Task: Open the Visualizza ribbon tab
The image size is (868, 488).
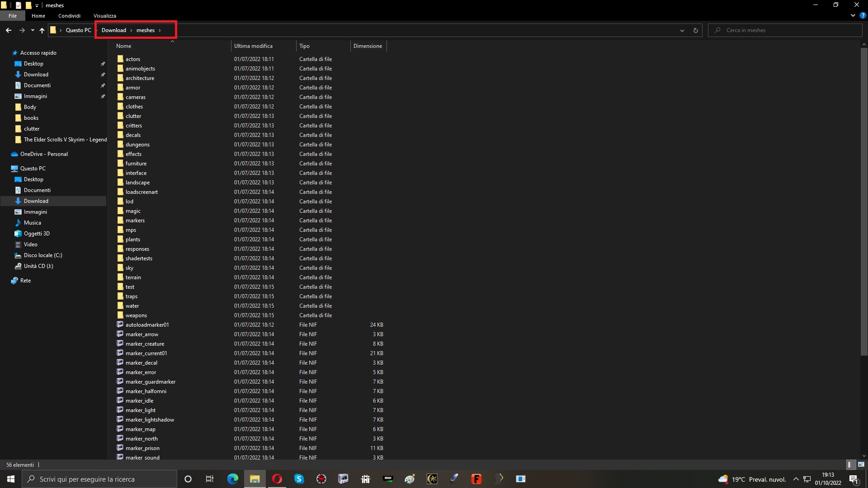Action: point(104,16)
